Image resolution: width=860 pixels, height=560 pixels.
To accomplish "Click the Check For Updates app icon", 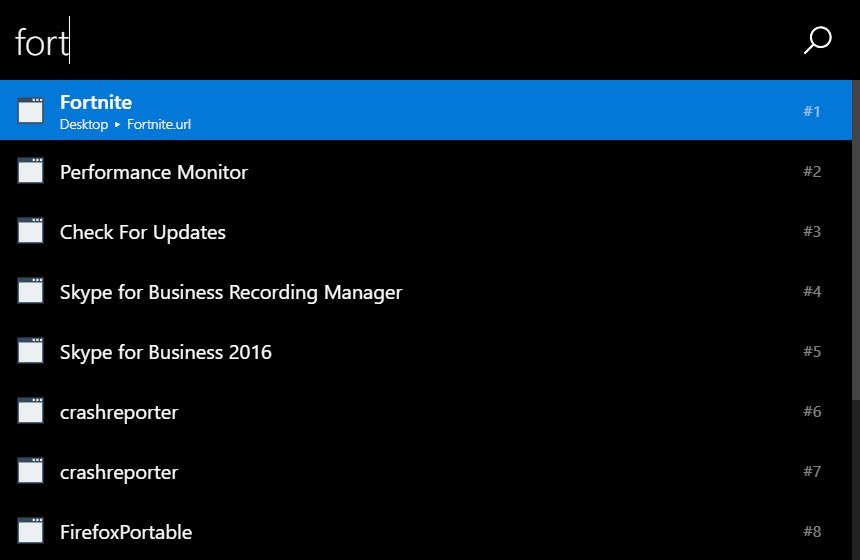I will (30, 230).
